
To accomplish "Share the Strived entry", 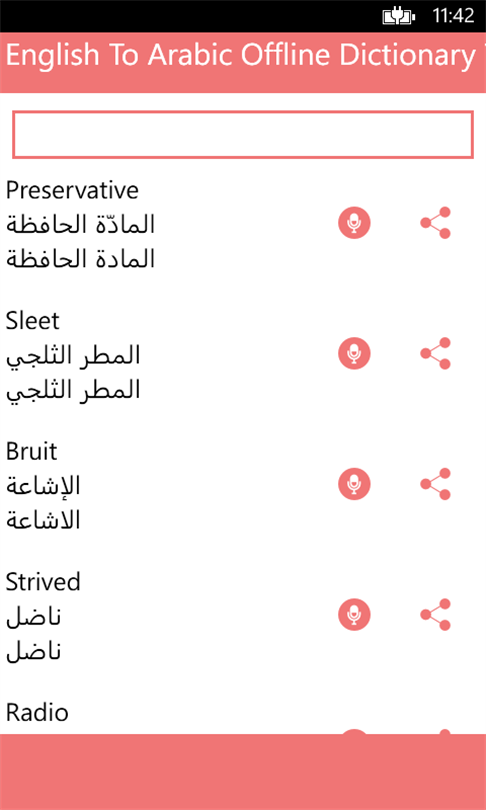I will [x=435, y=615].
